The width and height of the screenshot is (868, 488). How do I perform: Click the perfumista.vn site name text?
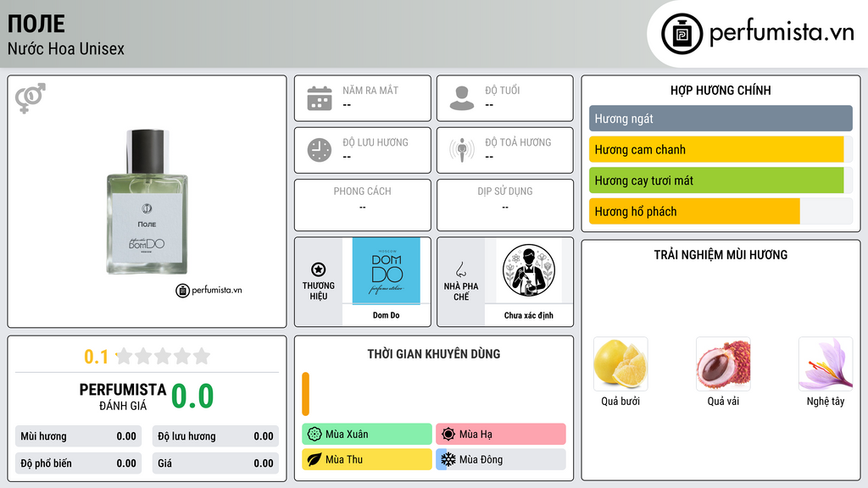point(782,33)
